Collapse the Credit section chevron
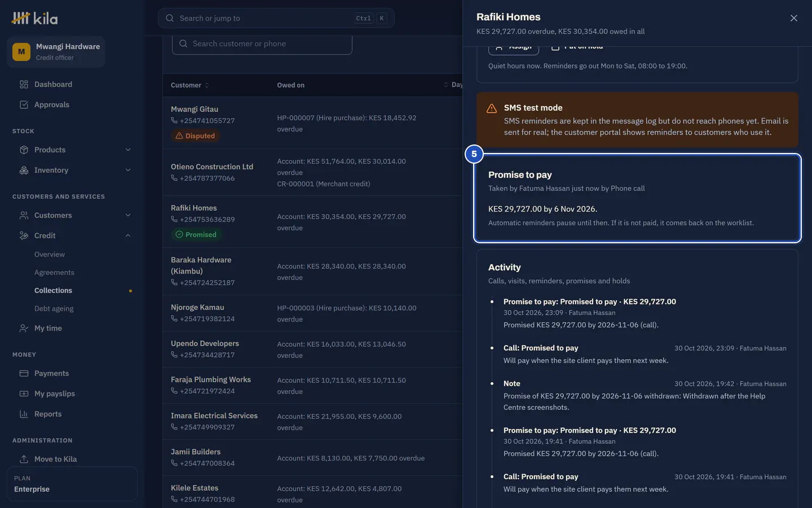The image size is (812, 508). pyautogui.click(x=128, y=235)
